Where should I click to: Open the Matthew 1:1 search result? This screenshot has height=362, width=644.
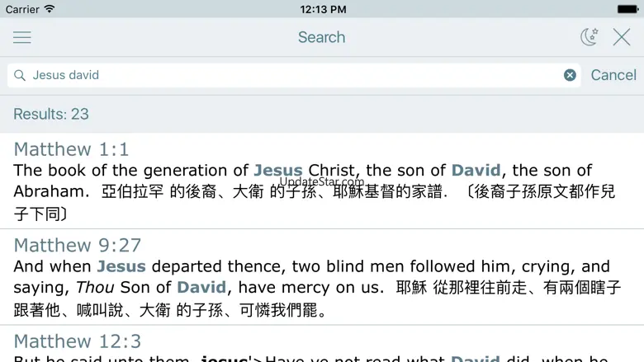point(72,149)
